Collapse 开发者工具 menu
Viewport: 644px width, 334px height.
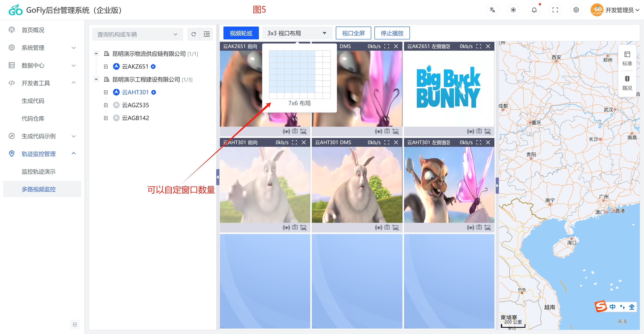42,83
